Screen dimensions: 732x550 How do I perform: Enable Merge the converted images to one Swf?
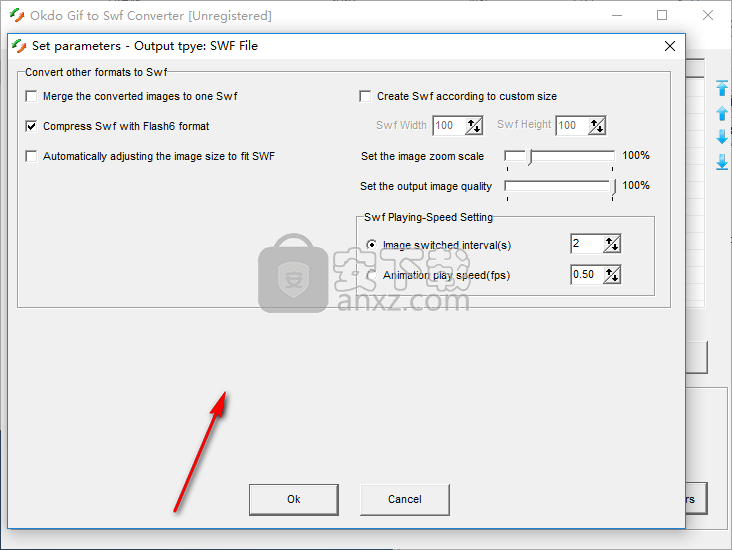click(31, 96)
